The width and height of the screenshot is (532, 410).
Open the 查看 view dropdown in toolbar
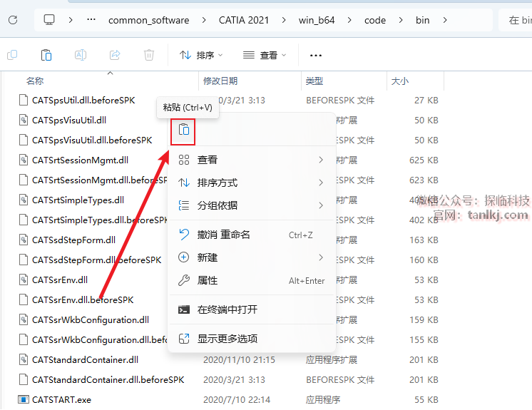click(265, 55)
